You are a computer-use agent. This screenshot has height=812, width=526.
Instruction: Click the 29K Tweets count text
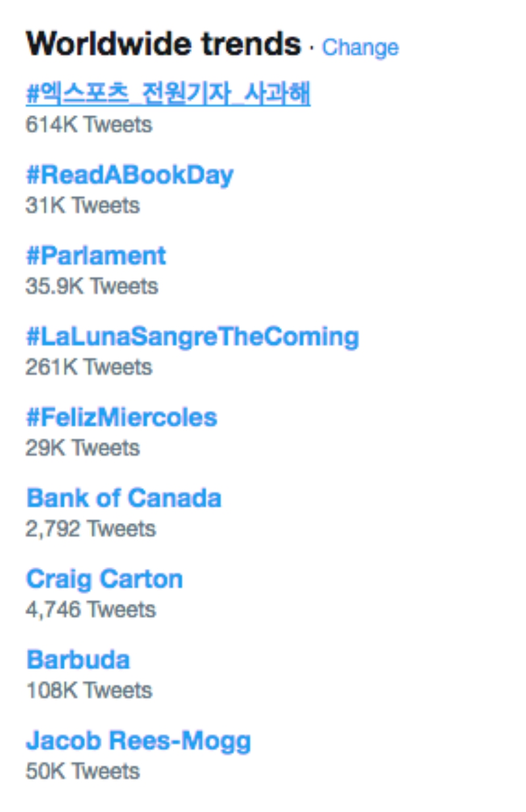(83, 447)
